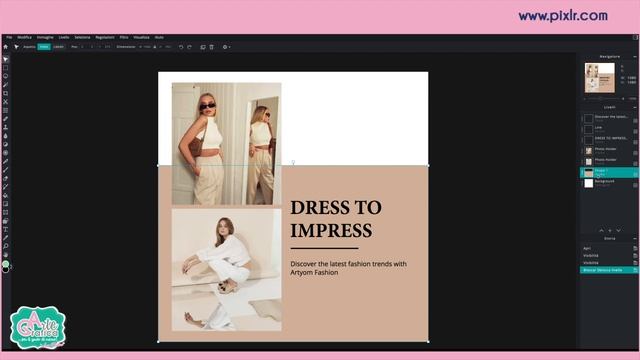
Task: Select the Pen tool
Action: 5,162
